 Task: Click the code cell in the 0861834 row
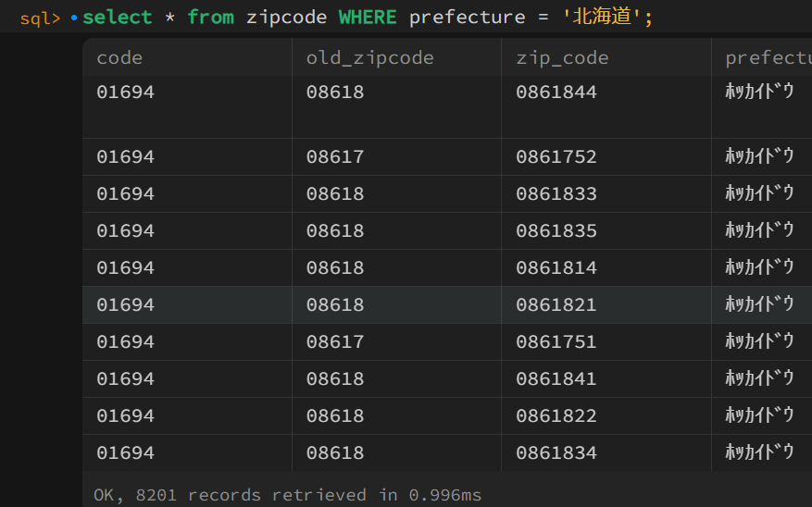(x=125, y=453)
